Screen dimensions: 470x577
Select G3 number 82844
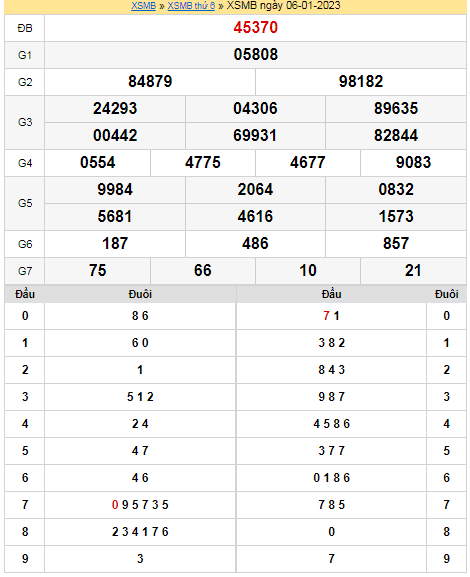tap(396, 135)
